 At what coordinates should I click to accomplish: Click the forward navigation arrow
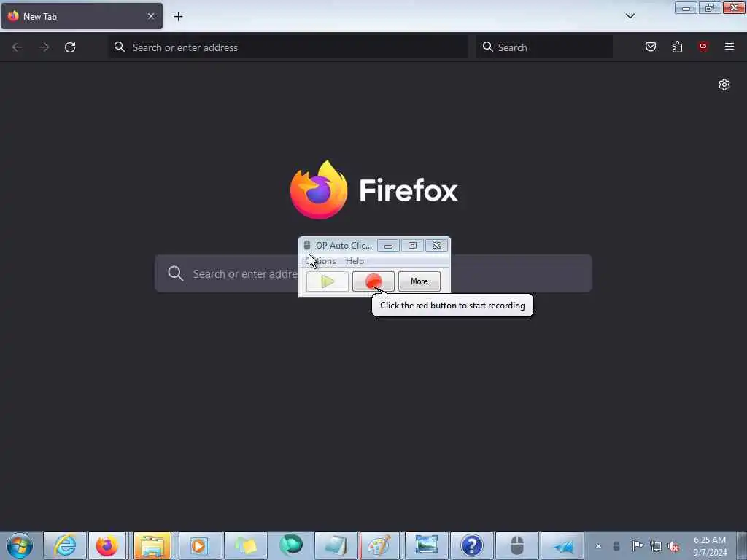tap(44, 47)
